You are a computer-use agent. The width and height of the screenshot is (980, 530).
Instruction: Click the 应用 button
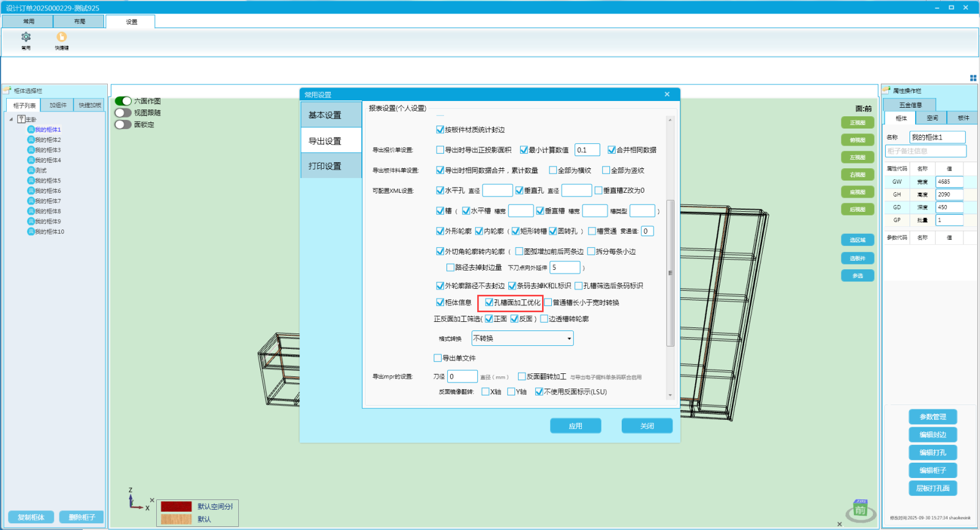pos(575,426)
